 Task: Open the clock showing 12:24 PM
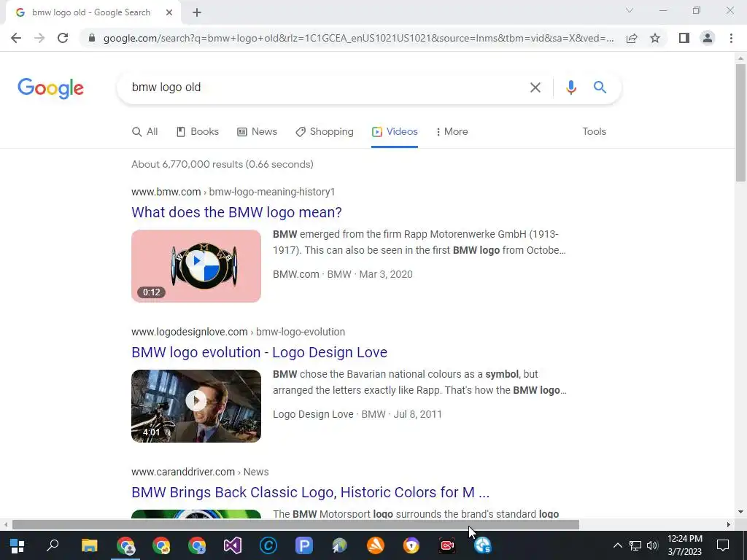(x=684, y=545)
